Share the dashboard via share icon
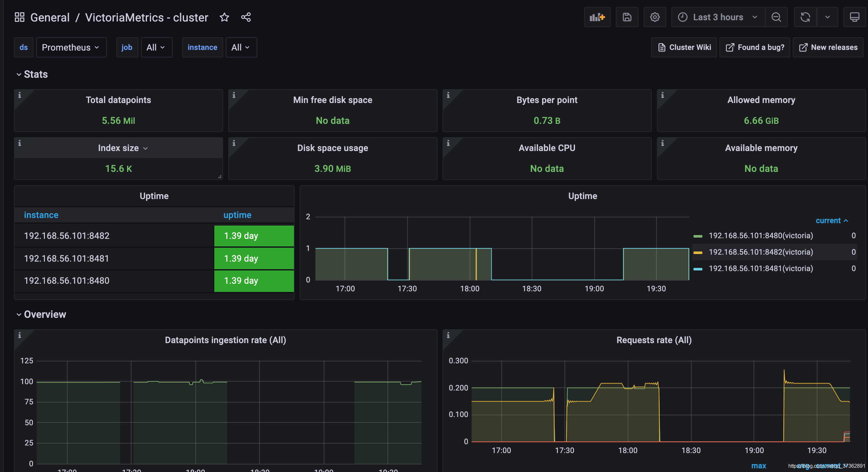Screen dimensions: 868x472 [x=246, y=17]
